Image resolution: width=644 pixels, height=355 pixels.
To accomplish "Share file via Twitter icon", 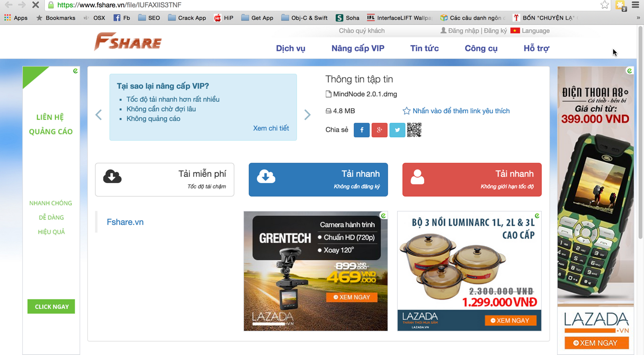I will [x=397, y=130].
